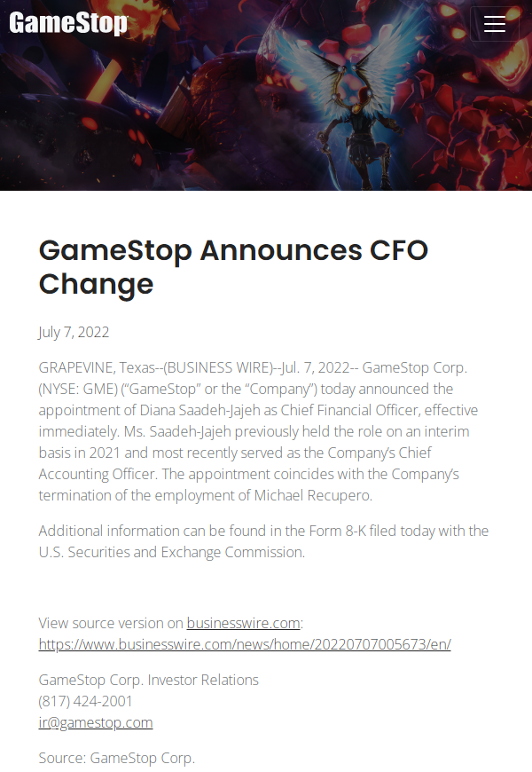
Task: Click the (817) 424-2001 phone number
Action: (86, 701)
